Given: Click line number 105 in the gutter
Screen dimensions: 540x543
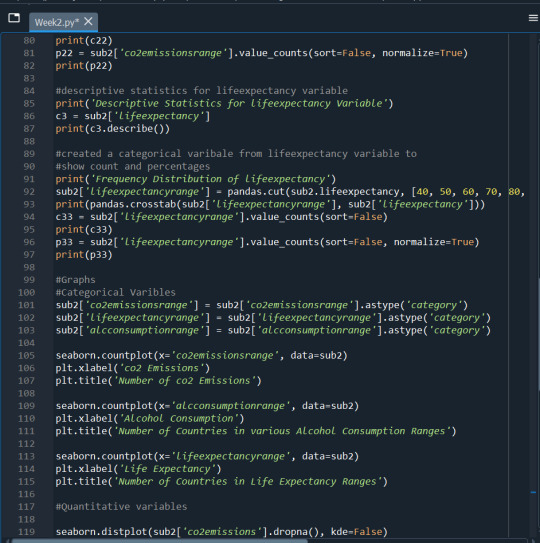Looking at the screenshot, I should pyautogui.click(x=27, y=356).
